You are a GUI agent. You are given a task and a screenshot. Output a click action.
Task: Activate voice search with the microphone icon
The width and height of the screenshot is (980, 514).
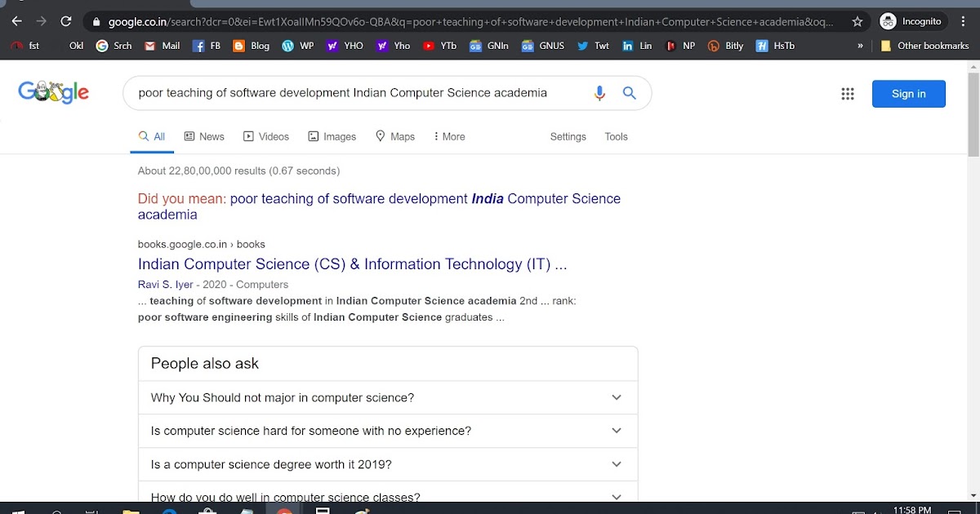tap(599, 92)
